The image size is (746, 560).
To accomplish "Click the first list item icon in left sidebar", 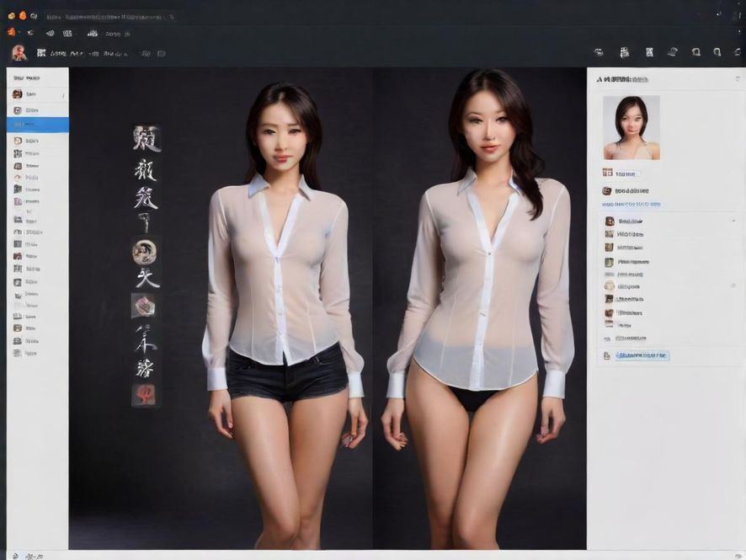I will click(x=18, y=94).
